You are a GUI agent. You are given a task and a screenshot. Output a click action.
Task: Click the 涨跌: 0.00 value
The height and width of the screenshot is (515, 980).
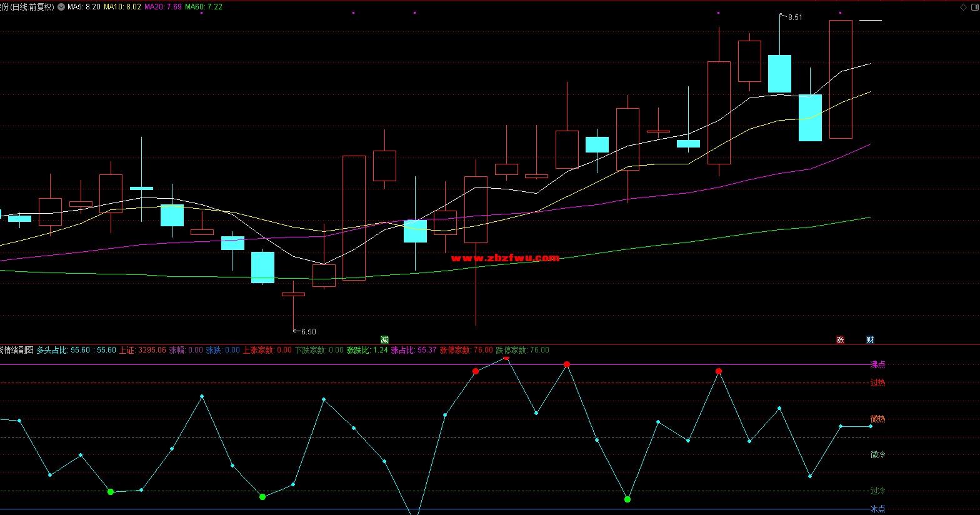[x=223, y=350]
